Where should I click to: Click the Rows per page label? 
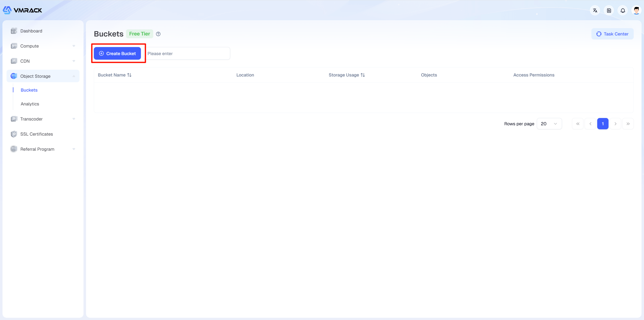point(519,124)
